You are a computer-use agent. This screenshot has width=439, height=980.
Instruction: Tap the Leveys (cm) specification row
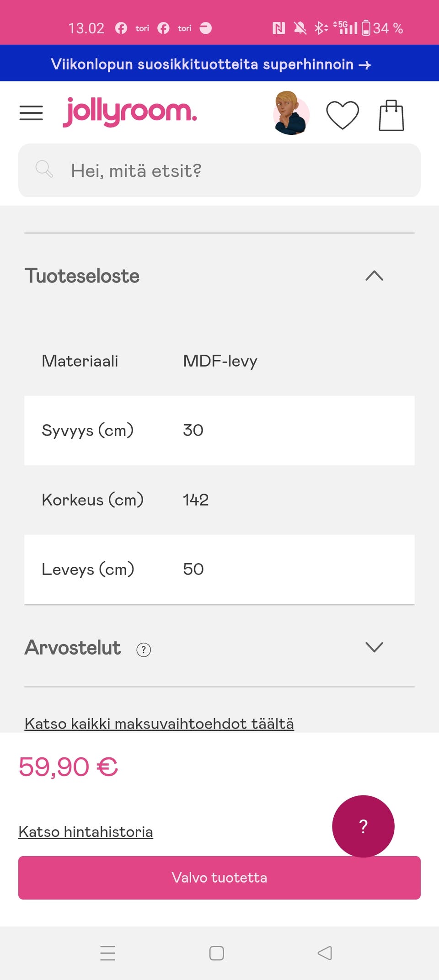(x=219, y=569)
